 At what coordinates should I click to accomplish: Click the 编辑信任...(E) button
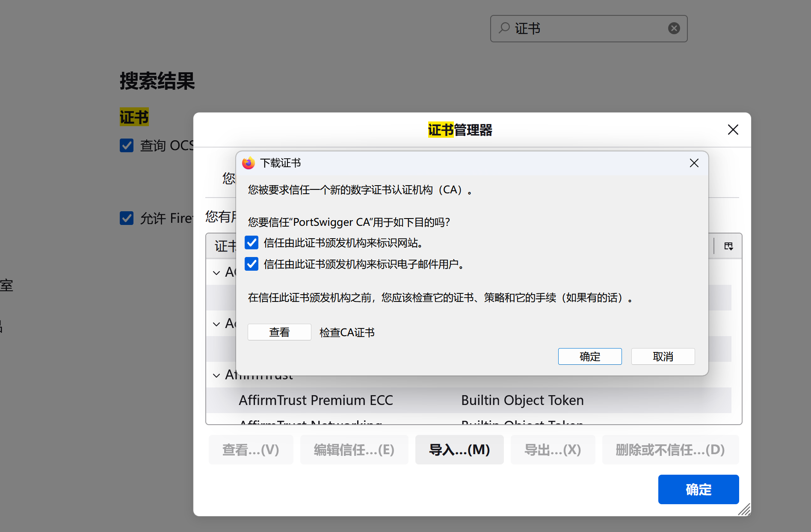[x=354, y=449]
